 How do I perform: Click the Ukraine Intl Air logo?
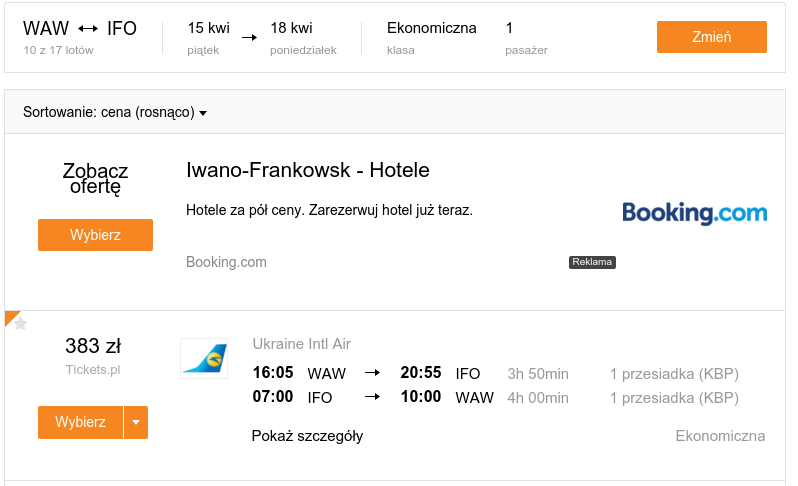pyautogui.click(x=204, y=358)
